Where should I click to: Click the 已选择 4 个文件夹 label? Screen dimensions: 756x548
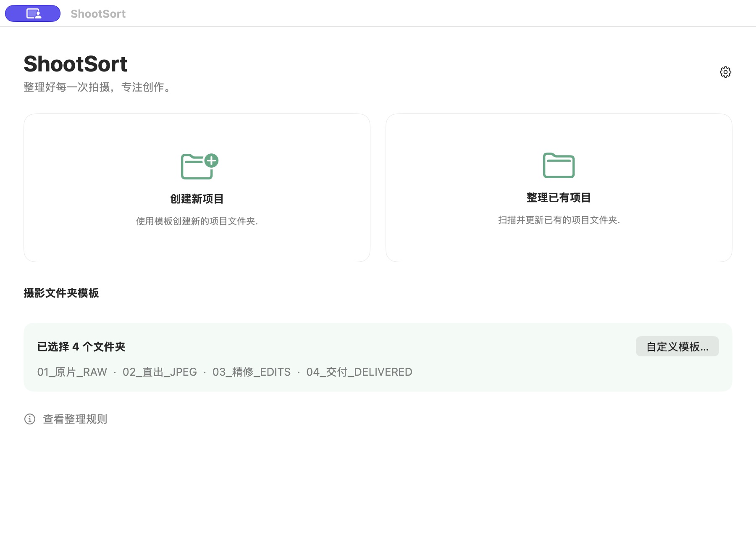[x=81, y=347]
